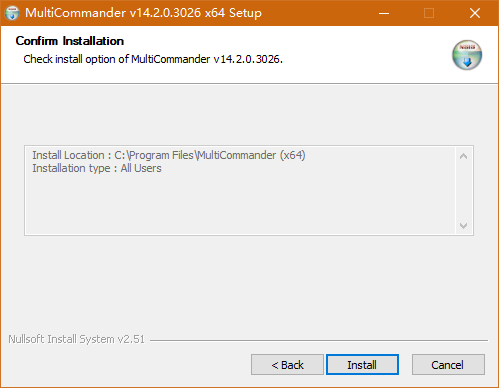Minimize the MultiCommander Setup window
This screenshot has width=499, height=388.
(384, 13)
